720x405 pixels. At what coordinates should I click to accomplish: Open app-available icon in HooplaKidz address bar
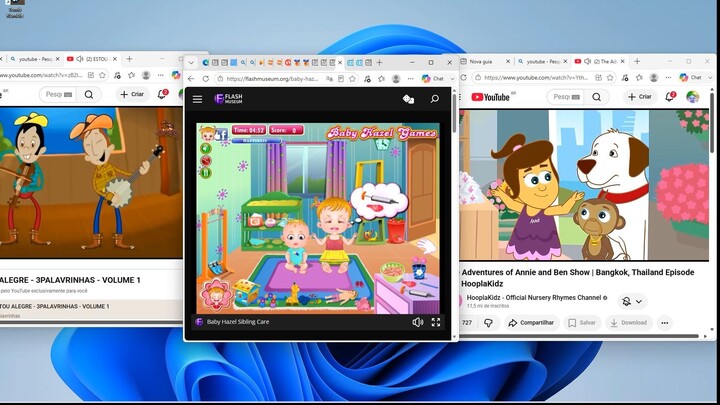(598, 78)
